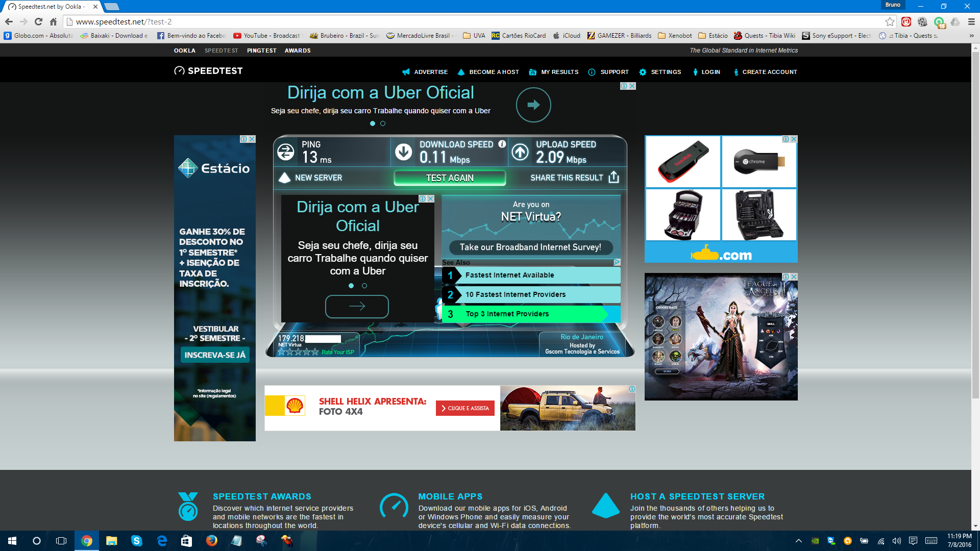Select second dot in inner Uber ad

coord(364,286)
